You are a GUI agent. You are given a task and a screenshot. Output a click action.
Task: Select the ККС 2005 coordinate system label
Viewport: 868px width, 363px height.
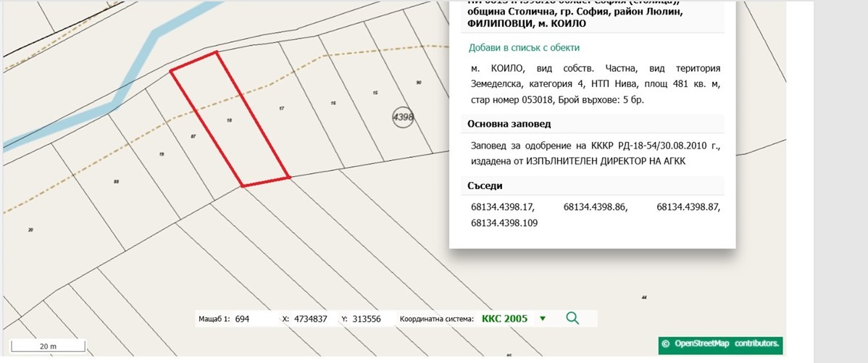504,319
